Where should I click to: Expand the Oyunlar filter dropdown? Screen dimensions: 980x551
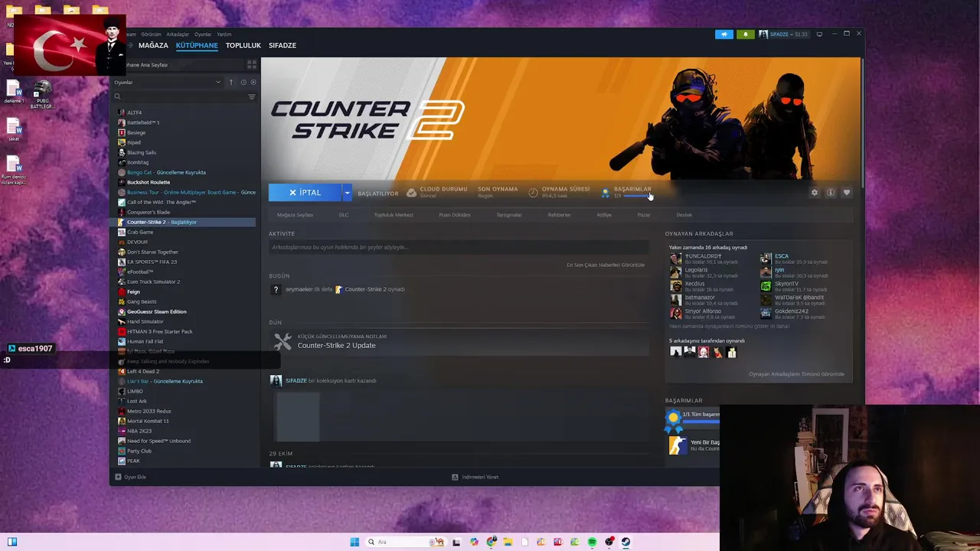pos(167,82)
